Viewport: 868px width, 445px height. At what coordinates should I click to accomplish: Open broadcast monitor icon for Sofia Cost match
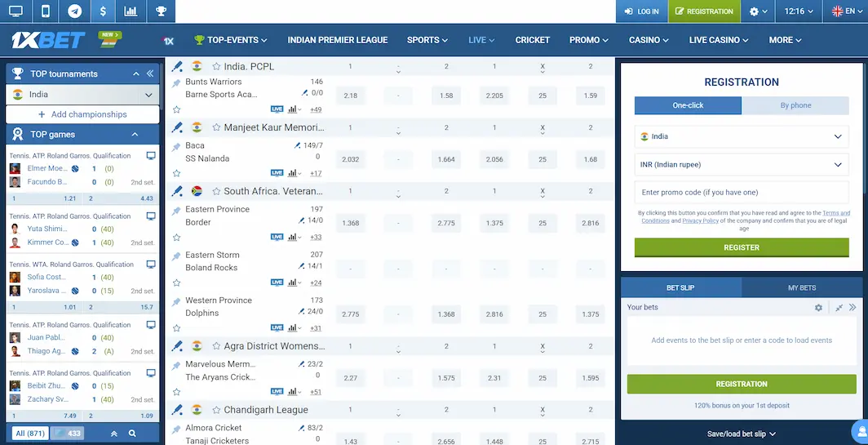151,265
